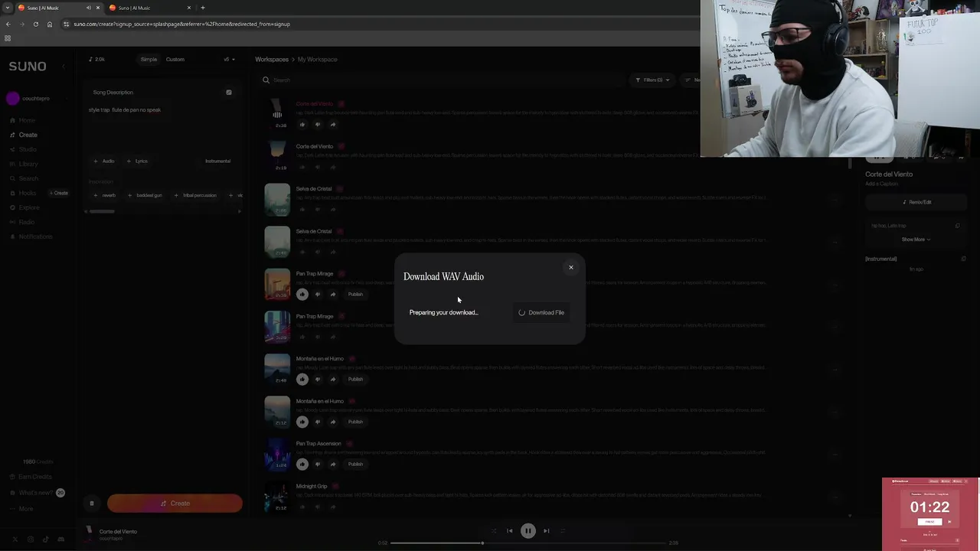Pause the playing song in player bar
Image resolution: width=980 pixels, height=551 pixels.
point(528,530)
